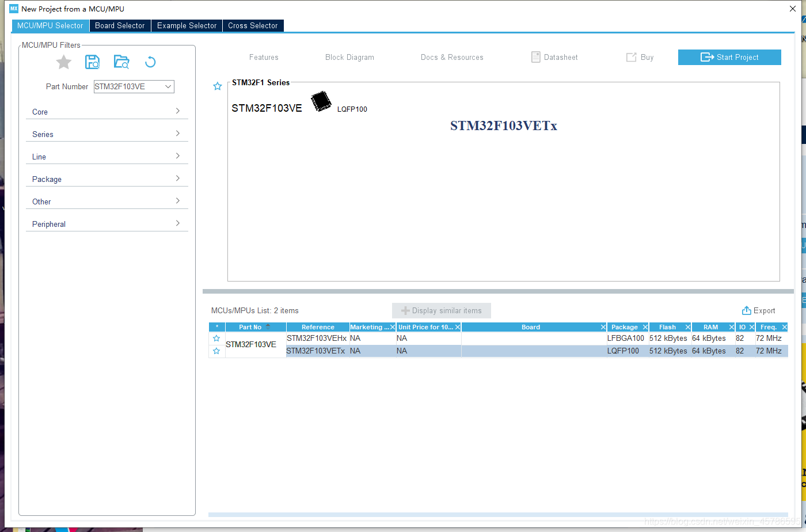This screenshot has width=806, height=532.
Task: Open the Part Number dropdown
Action: [168, 86]
